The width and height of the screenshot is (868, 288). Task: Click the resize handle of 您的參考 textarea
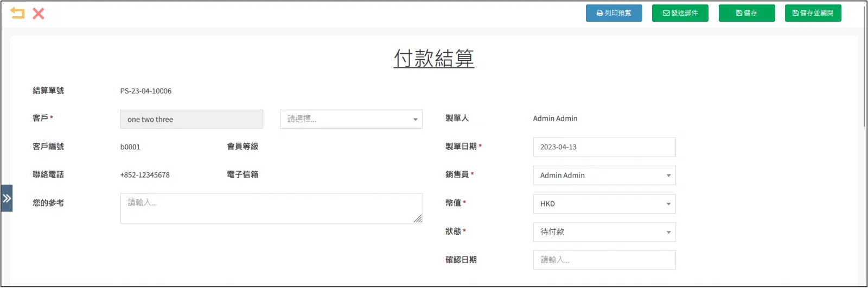(x=418, y=219)
